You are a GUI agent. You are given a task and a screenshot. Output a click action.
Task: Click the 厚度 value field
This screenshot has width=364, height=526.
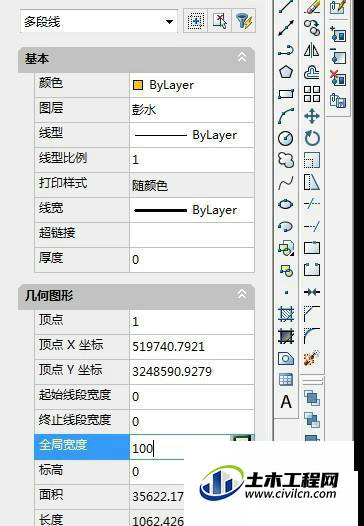[192, 260]
